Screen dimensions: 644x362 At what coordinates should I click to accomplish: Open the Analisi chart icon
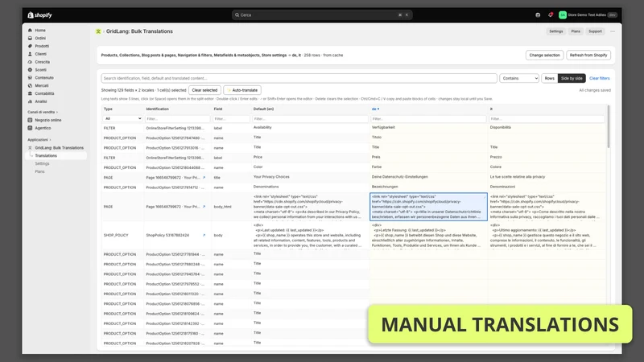(30, 101)
